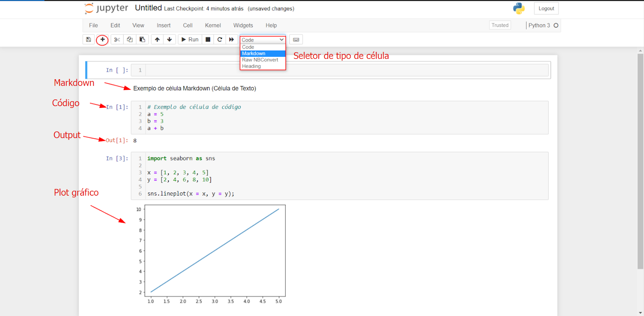Screen dimensions: 644x316
Task: Copy selected cells icon
Action: tap(130, 39)
